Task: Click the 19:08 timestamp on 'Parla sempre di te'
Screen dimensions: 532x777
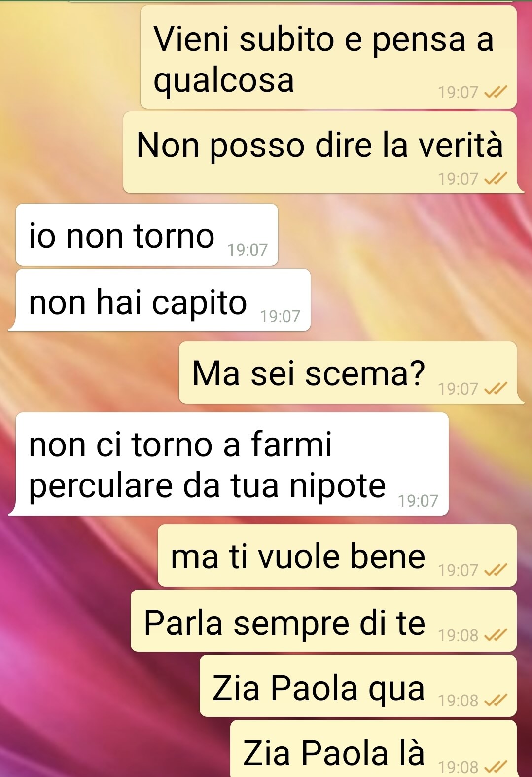Action: [458, 635]
